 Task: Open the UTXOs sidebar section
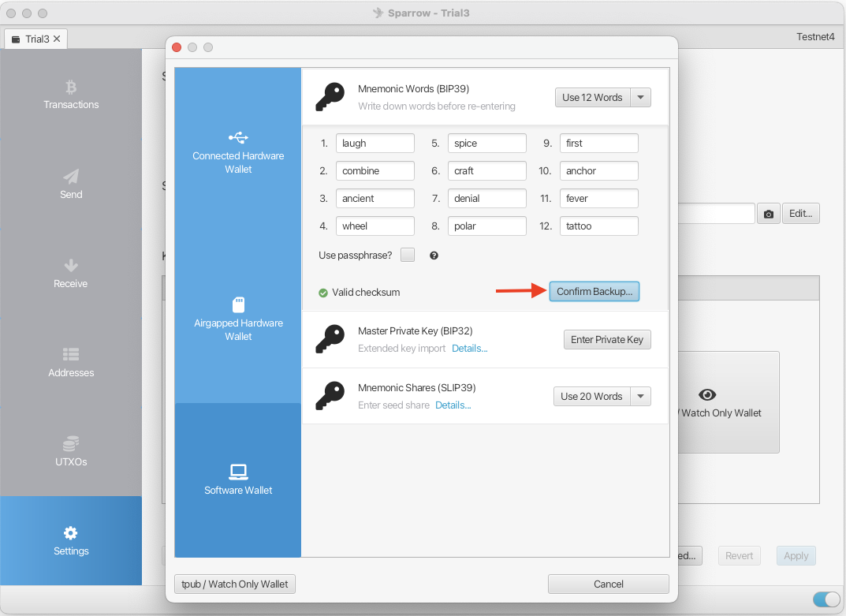point(71,452)
